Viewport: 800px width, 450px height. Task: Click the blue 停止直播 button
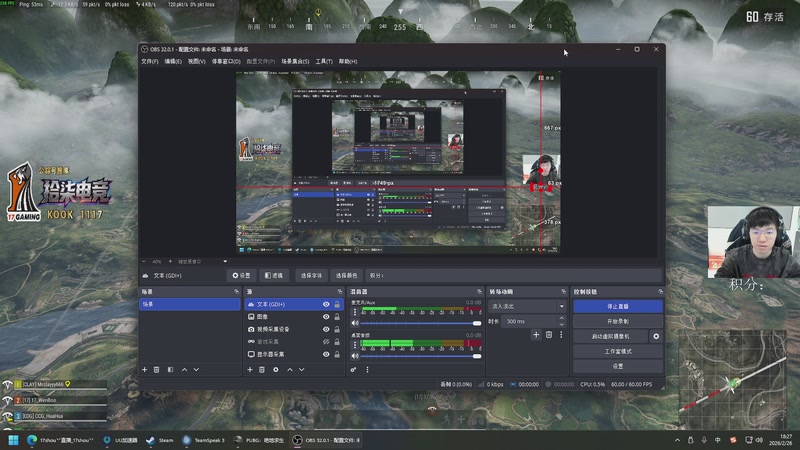coord(618,306)
